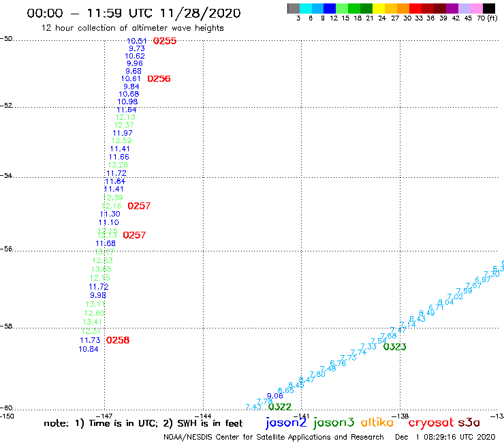Click the -144 longitude axis label
This screenshot has height=443, width=504.
tap(203, 416)
